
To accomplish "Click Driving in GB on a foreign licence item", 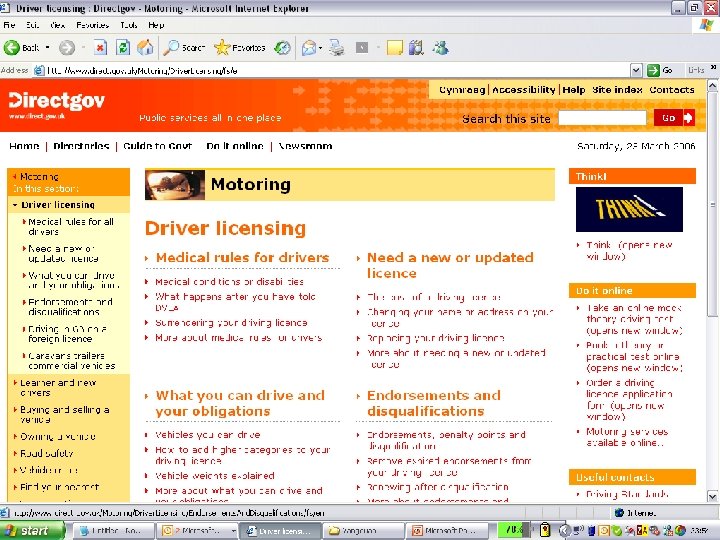I will coord(67,334).
